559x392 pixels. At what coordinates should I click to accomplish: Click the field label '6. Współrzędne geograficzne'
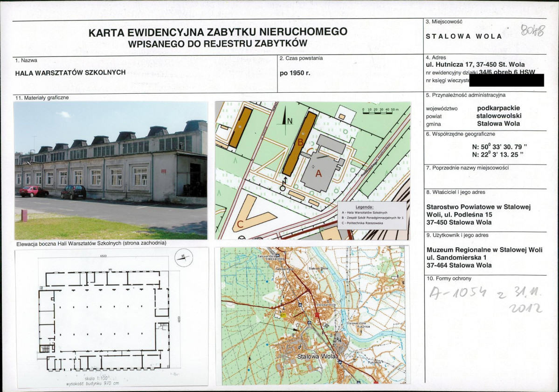(x=461, y=134)
